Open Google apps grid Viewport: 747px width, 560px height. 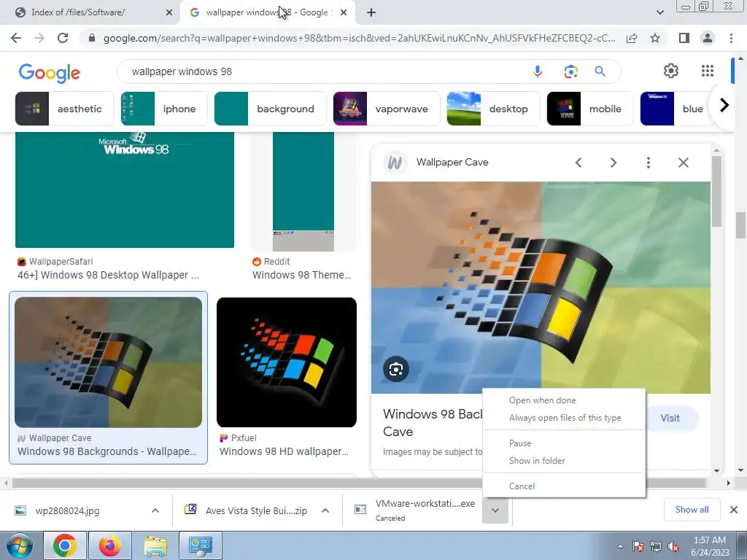(708, 71)
